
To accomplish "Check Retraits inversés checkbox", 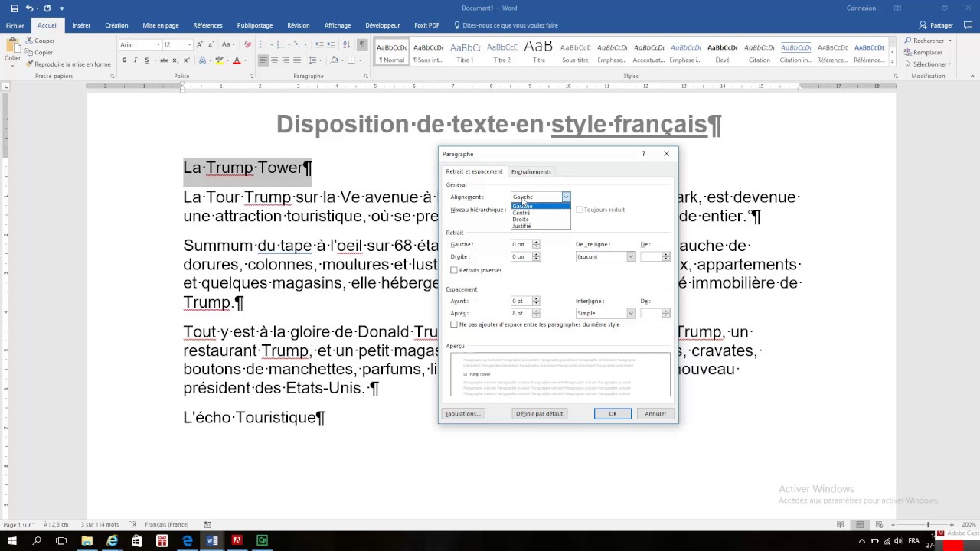I will tap(454, 270).
